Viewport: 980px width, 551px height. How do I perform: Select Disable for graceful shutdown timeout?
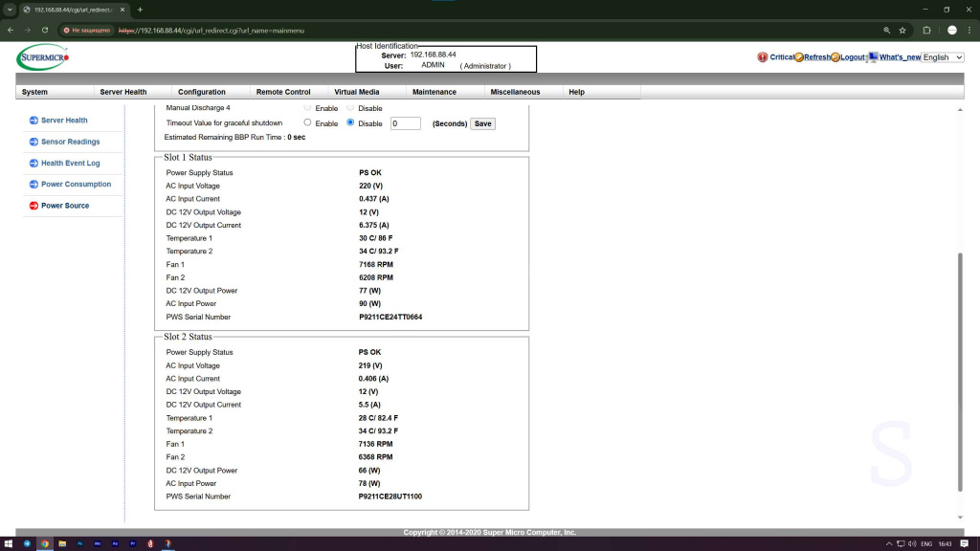[350, 122]
